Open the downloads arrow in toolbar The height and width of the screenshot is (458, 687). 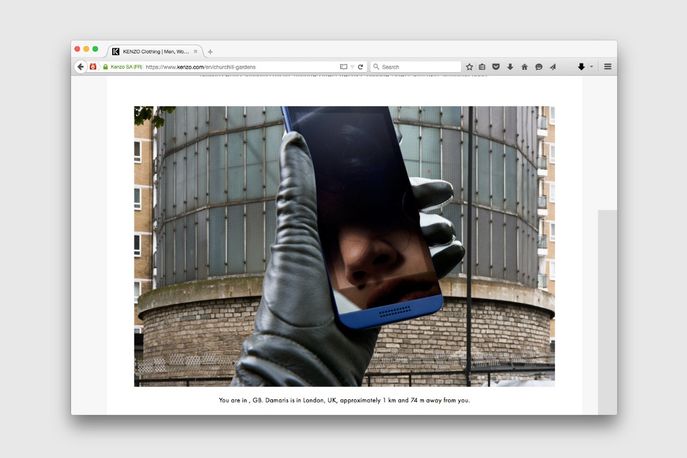coord(510,67)
